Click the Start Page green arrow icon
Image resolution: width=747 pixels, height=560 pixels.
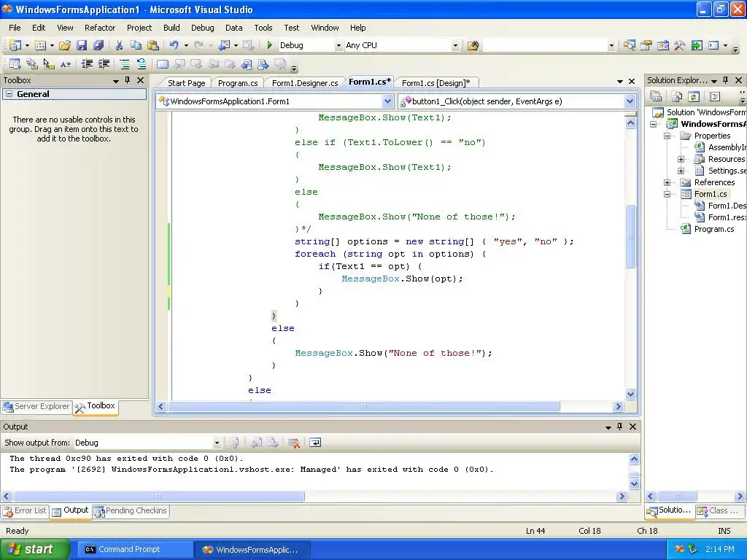[697, 45]
